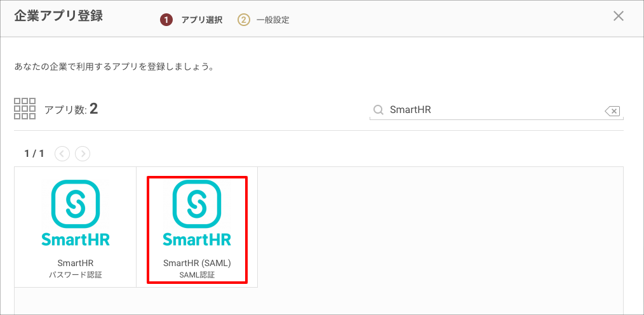Image resolution: width=644 pixels, height=315 pixels.
Task: Clear the SmartHR search text
Action: (x=612, y=111)
